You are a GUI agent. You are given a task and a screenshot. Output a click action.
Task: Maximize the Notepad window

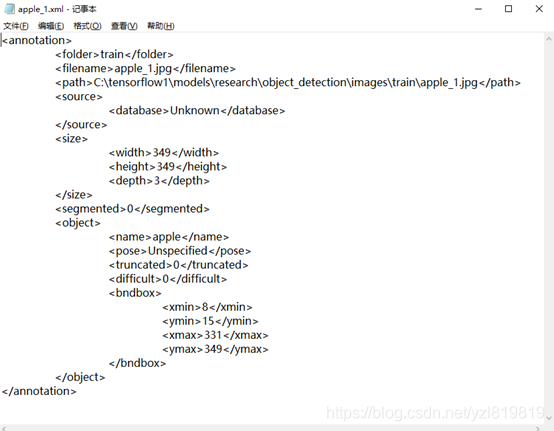508,9
